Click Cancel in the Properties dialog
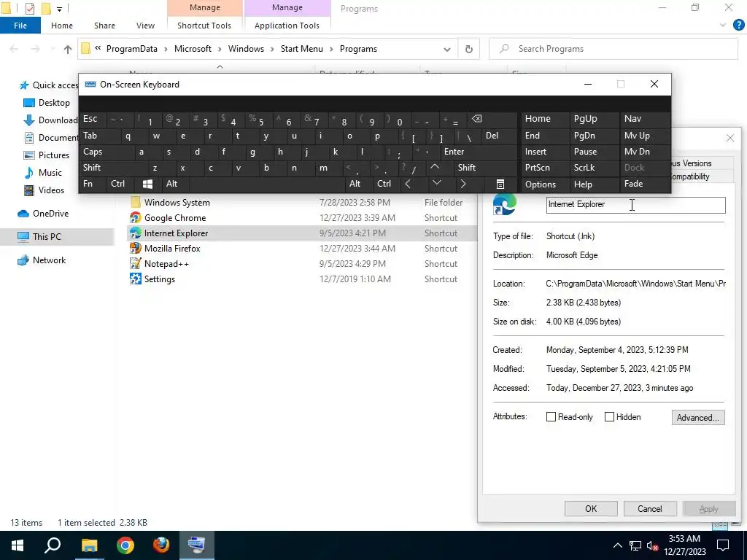 [650, 508]
